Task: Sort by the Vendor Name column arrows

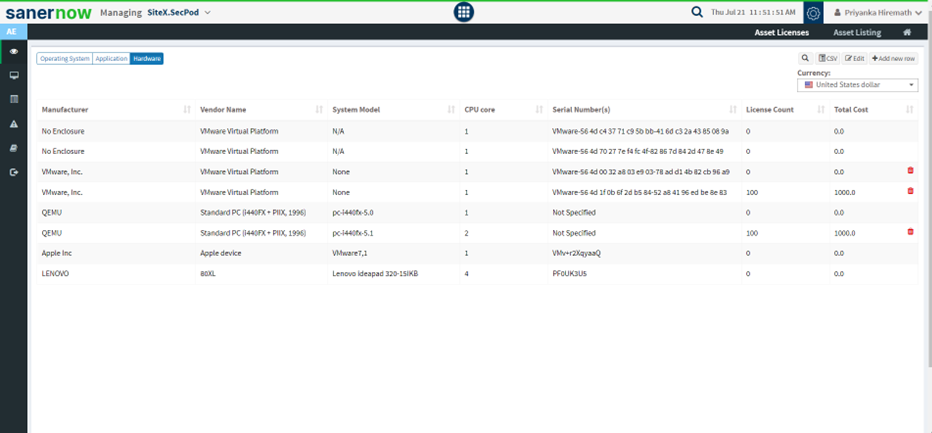Action: click(x=319, y=109)
